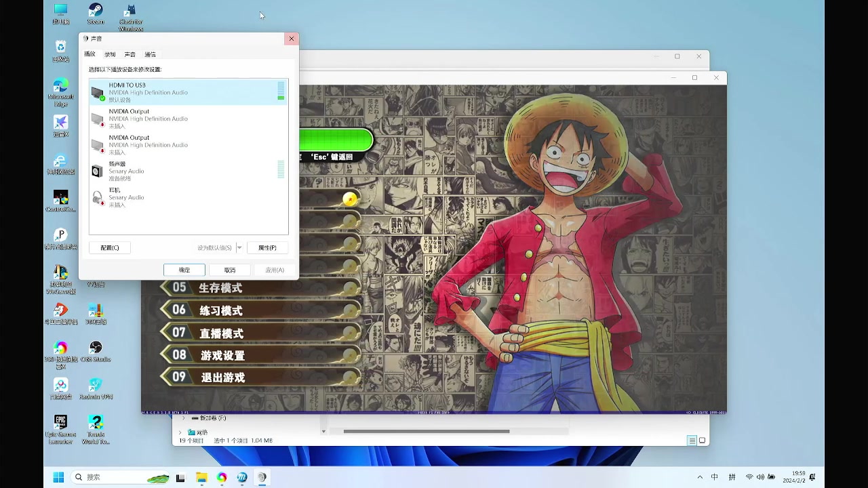Click the Explorer horizontal scrollbar
The width and height of the screenshot is (868, 488).
click(427, 431)
